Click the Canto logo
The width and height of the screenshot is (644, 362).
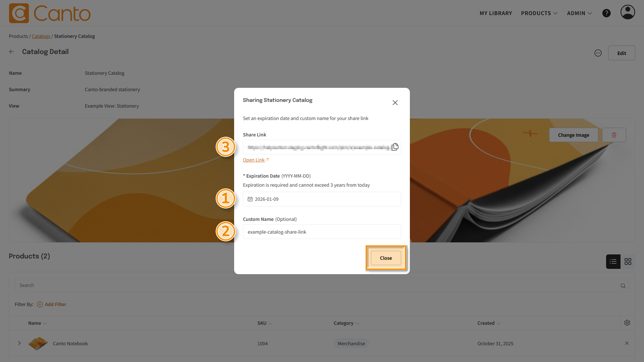(x=50, y=13)
